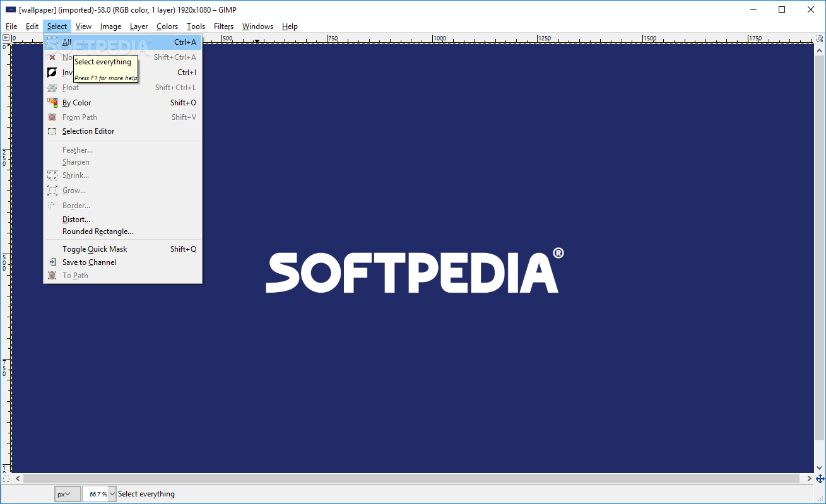
Task: Click the Invert selection icon
Action: tap(52, 73)
